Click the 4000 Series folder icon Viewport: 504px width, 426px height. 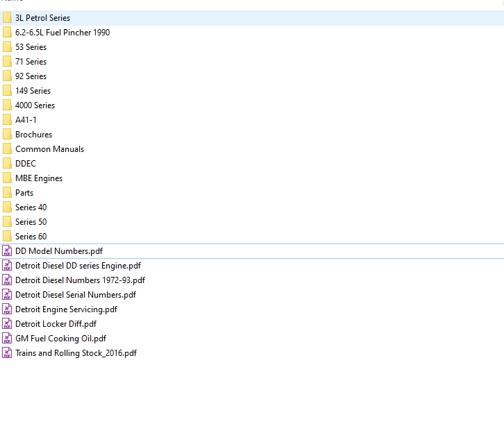pyautogui.click(x=7, y=105)
